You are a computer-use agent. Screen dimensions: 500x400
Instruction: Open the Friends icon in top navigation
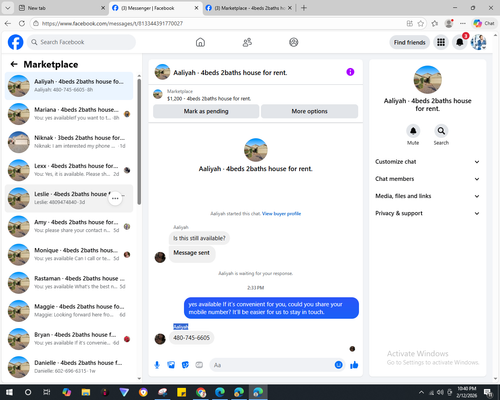click(247, 42)
